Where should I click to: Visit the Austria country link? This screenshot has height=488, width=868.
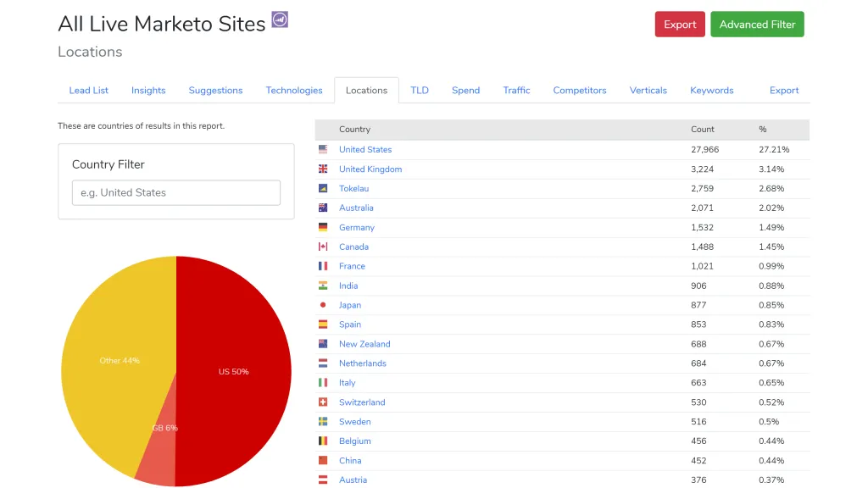point(353,480)
